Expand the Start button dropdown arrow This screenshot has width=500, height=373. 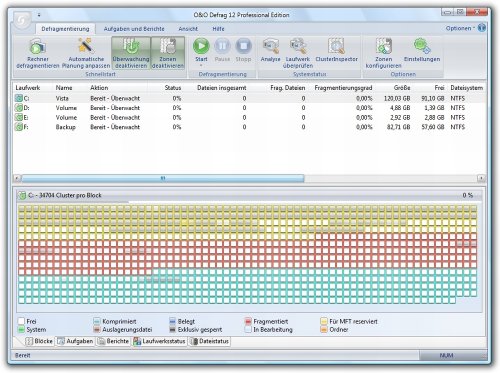pos(201,65)
